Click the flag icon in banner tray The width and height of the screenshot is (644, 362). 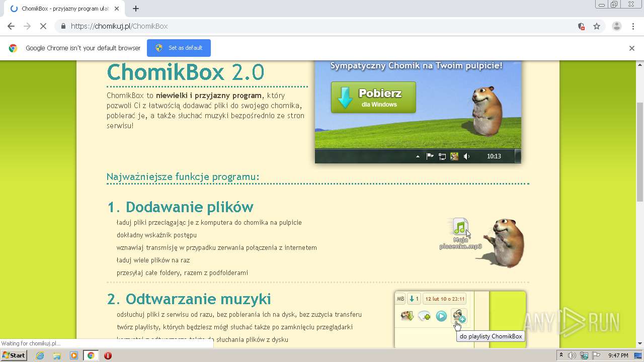click(430, 156)
